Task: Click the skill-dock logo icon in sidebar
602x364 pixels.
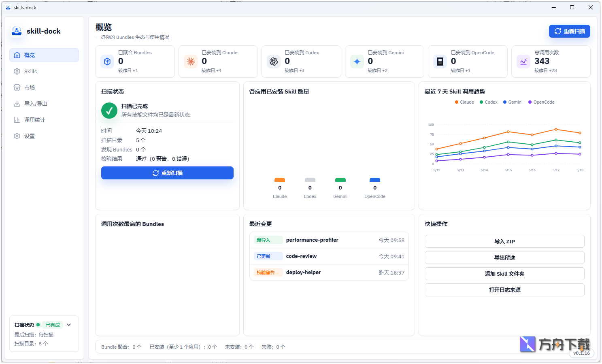Action: point(17,31)
